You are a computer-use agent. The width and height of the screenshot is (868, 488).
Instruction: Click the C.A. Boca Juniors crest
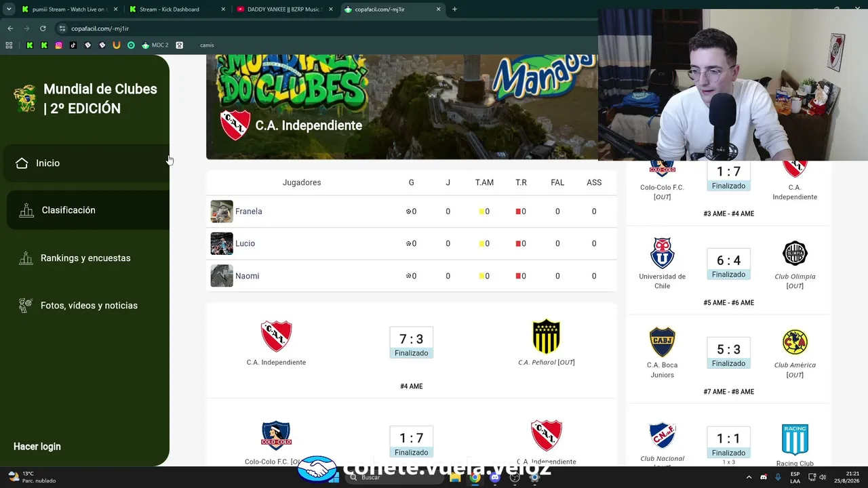click(662, 342)
